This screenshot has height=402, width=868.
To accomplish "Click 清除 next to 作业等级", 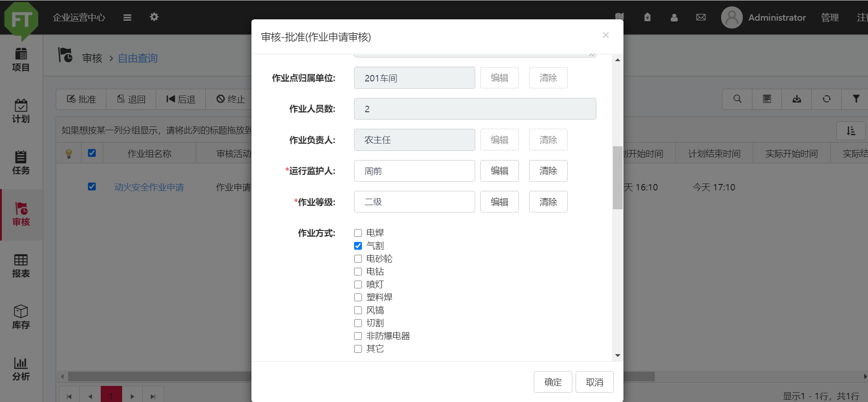I will point(548,202).
